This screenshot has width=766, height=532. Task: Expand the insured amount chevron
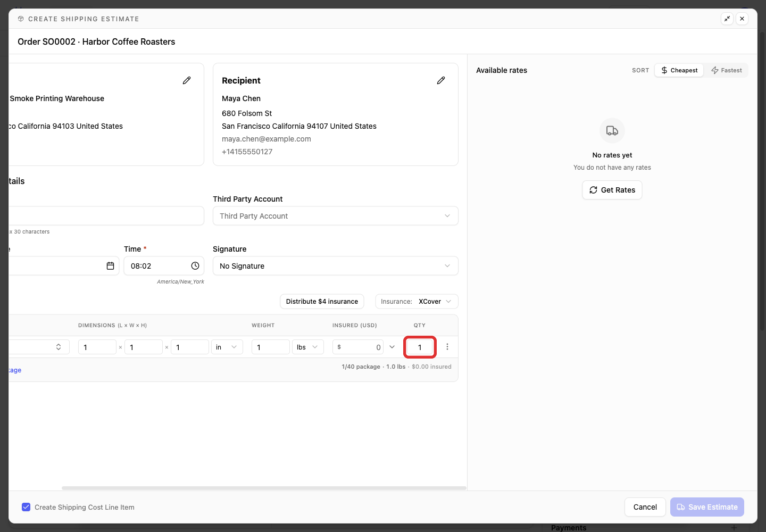392,347
